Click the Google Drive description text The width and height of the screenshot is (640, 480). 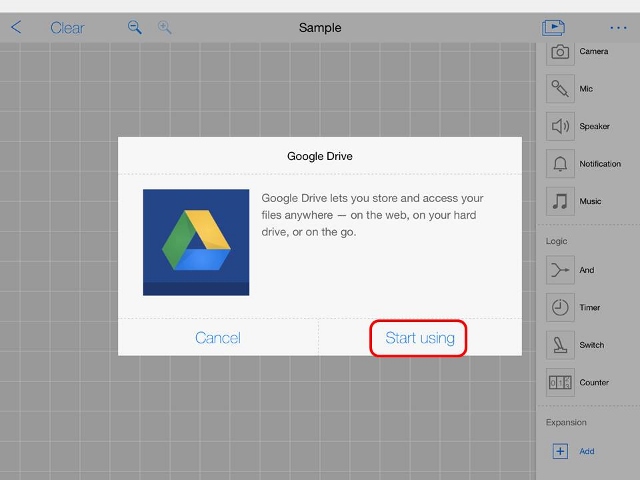pos(372,215)
